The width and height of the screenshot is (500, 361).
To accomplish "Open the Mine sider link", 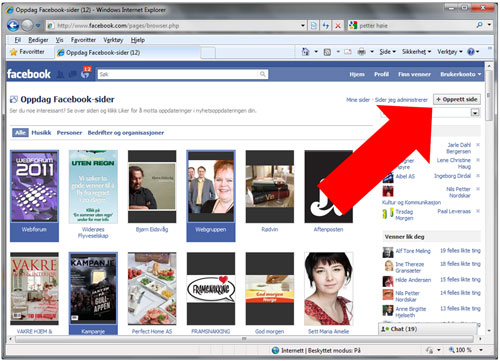I will [358, 100].
